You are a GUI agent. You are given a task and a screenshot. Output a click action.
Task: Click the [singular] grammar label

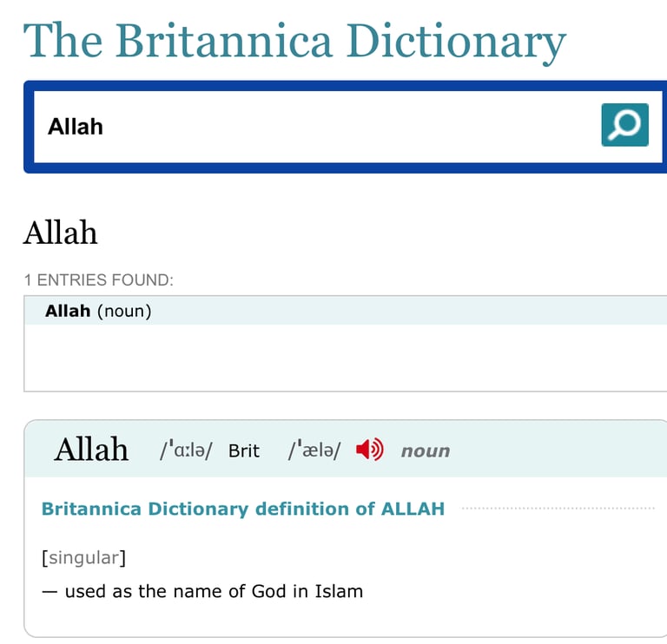(83, 557)
